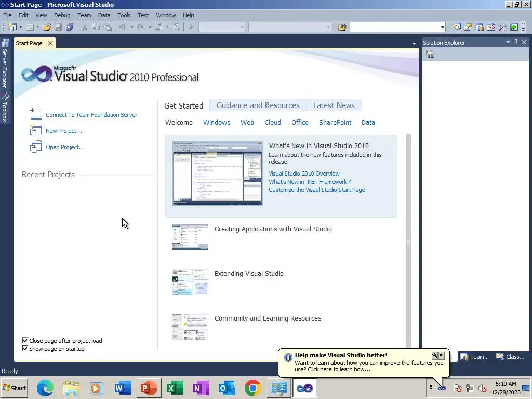Viewport: 532px width, 399px height.
Task: Click the Start Page vertical scrollbar
Action: pyautogui.click(x=408, y=240)
